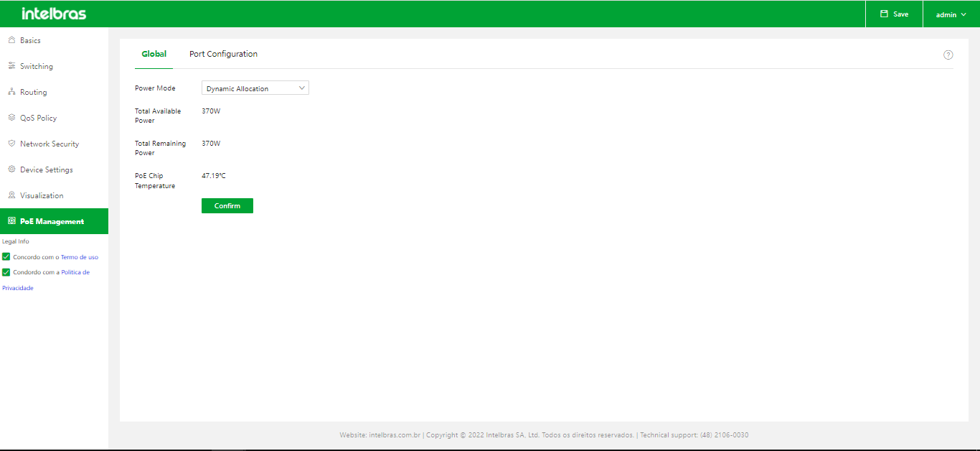Image resolution: width=980 pixels, height=451 pixels.
Task: Click the QoS Policy layers icon
Action: (x=11, y=118)
